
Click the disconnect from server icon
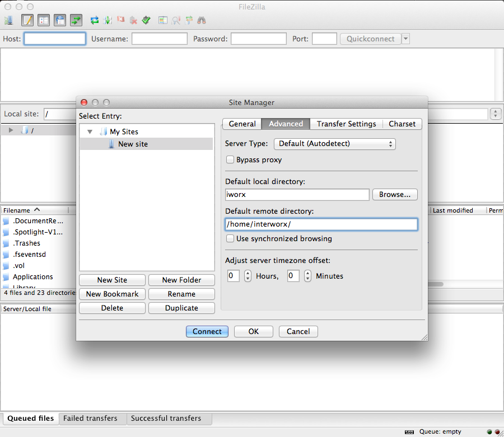(x=133, y=21)
